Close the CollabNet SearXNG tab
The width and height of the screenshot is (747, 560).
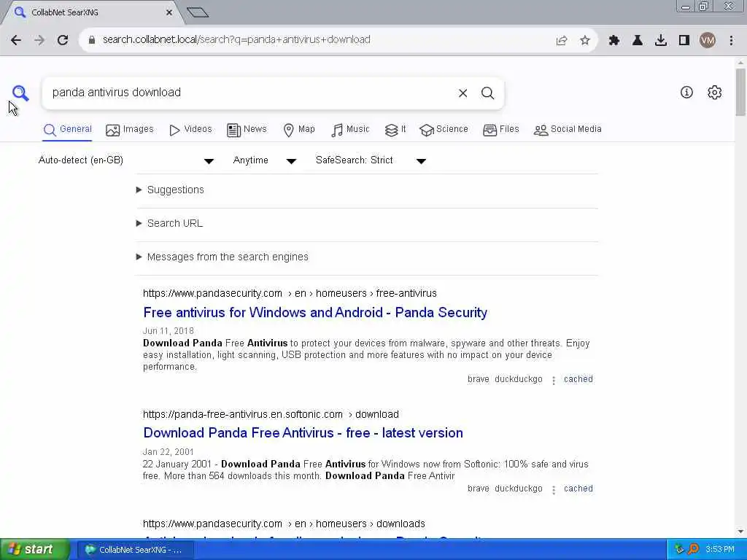[169, 12]
